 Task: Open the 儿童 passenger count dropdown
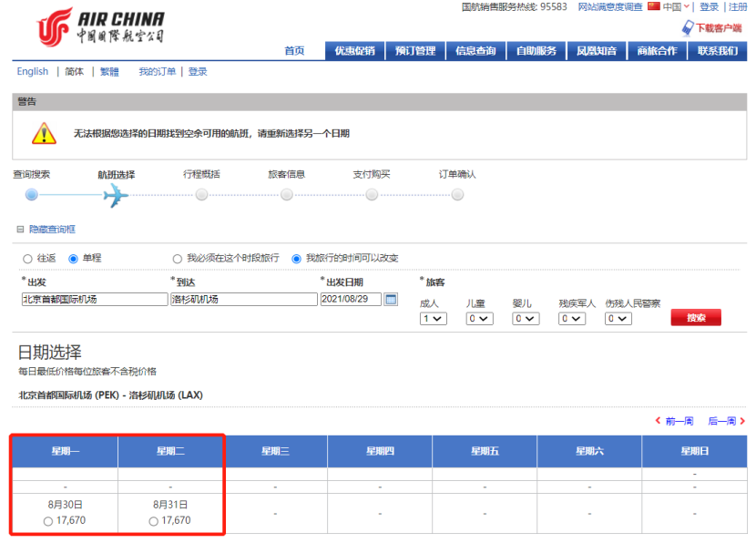[x=479, y=319]
